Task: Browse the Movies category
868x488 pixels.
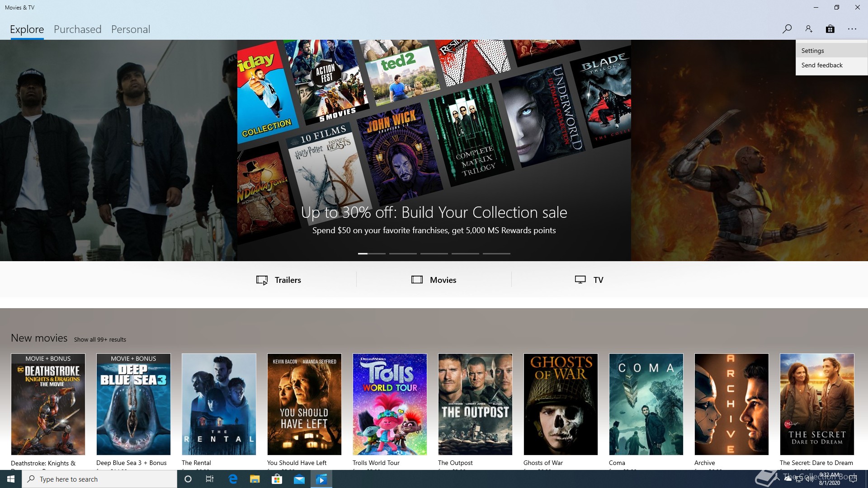Action: tap(434, 280)
